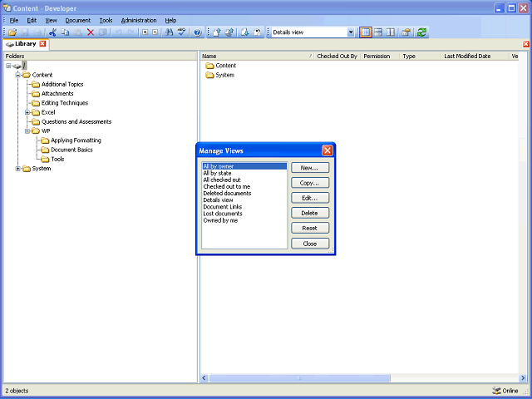The image size is (532, 399).
Task: Select 'All by state' view
Action: 217,173
